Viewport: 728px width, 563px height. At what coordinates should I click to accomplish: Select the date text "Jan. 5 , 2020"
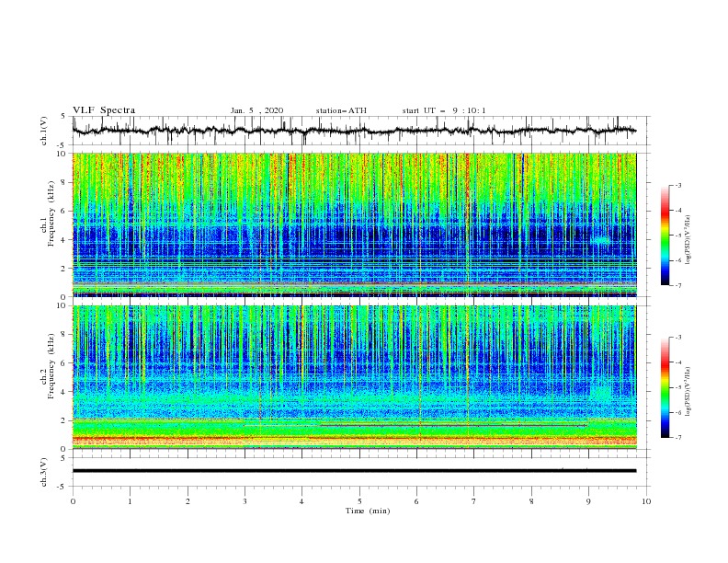(256, 110)
